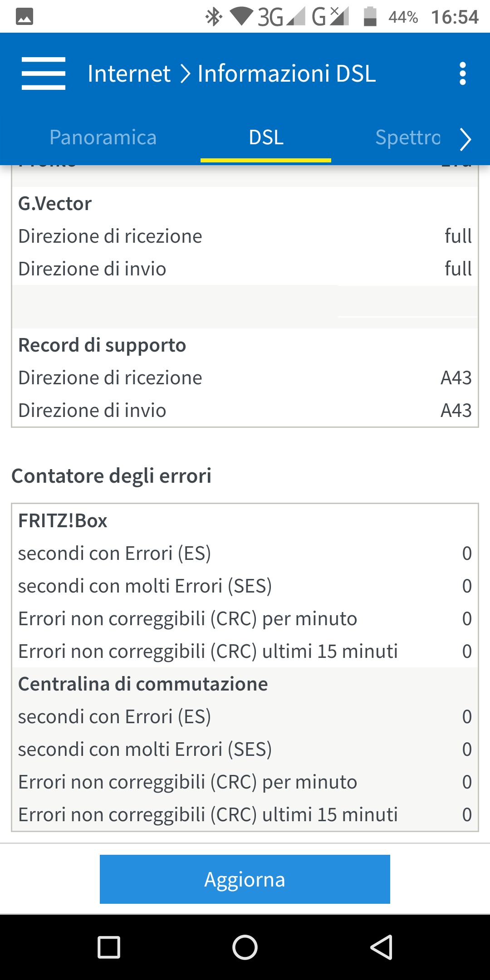Tap the right chevron to scroll tabs
The width and height of the screenshot is (490, 980).
465,139
